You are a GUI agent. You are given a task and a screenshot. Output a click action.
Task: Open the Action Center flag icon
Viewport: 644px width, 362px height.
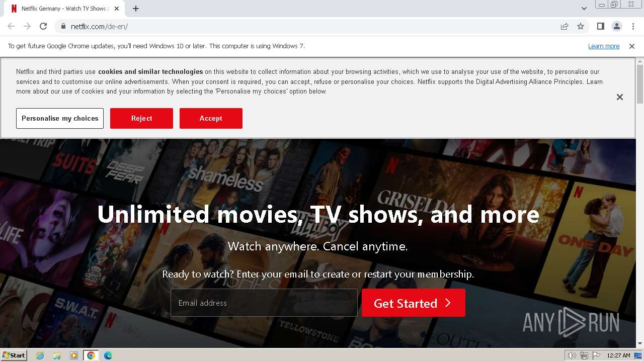point(596,355)
